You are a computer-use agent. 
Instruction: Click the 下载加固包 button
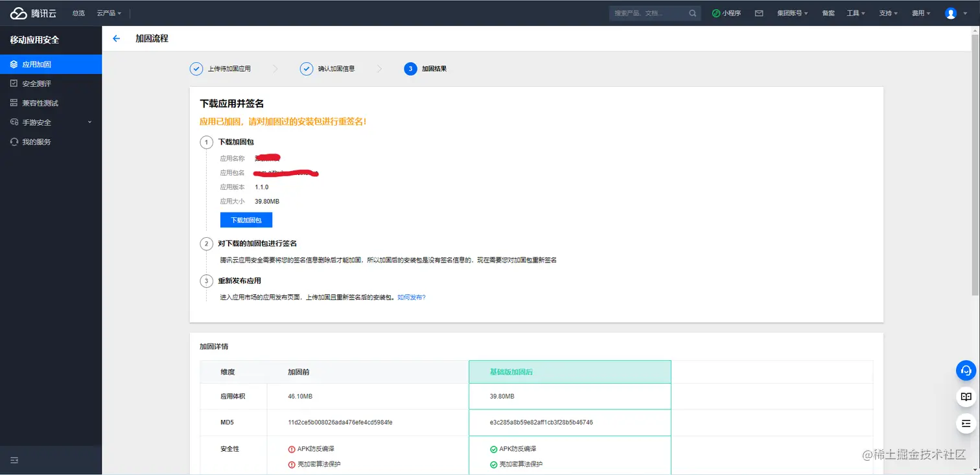coord(246,220)
